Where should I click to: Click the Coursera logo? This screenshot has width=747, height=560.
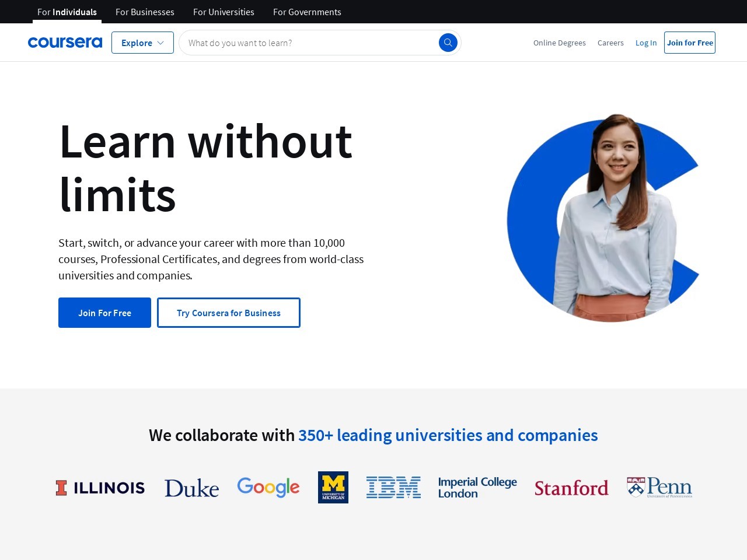pyautogui.click(x=65, y=43)
